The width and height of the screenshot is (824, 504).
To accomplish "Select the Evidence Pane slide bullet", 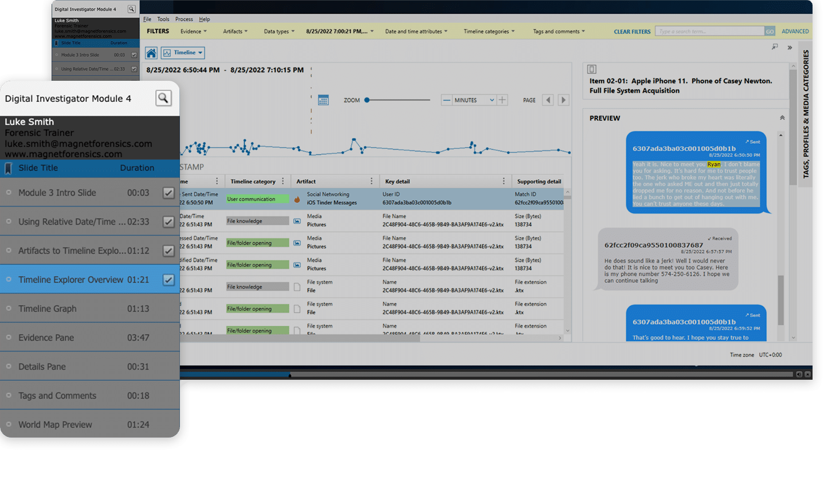I will [x=9, y=337].
